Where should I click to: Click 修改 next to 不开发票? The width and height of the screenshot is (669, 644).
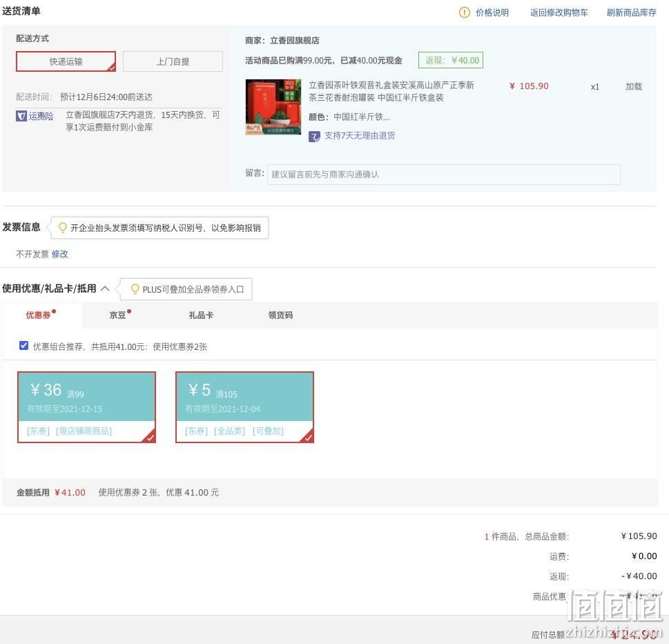coord(60,254)
